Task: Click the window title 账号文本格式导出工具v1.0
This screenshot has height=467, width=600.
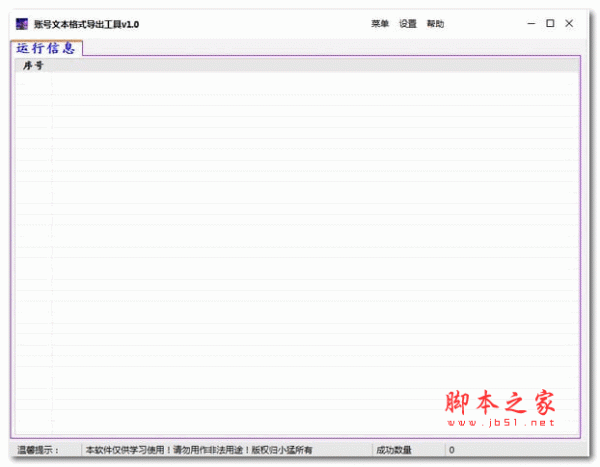Action: [86, 24]
